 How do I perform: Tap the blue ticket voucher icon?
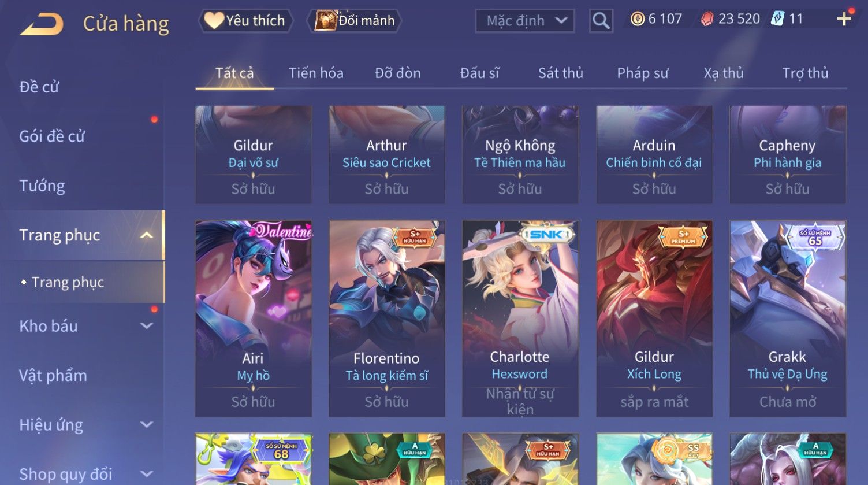777,18
